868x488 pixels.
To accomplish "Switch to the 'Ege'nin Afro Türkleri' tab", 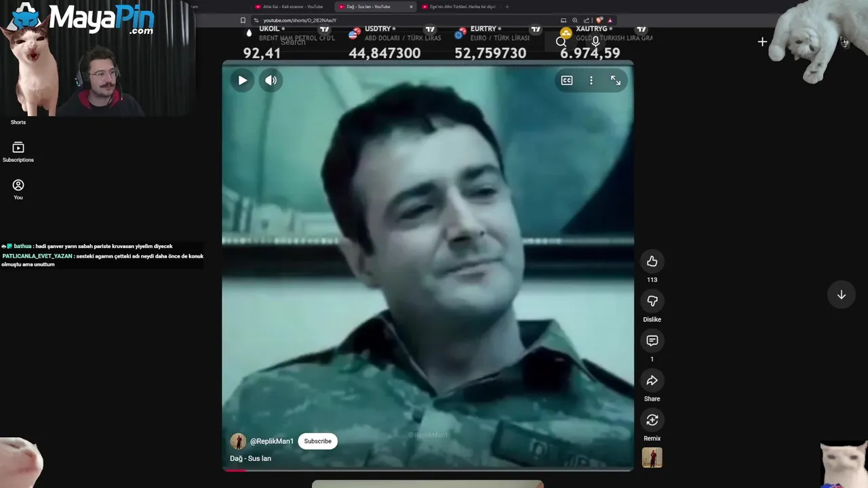I will [x=458, y=7].
